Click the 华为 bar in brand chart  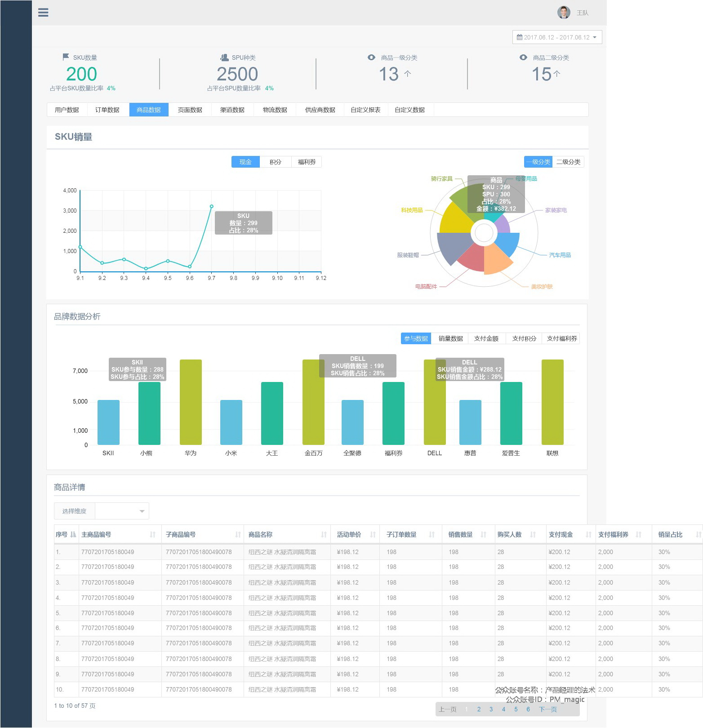pos(191,402)
